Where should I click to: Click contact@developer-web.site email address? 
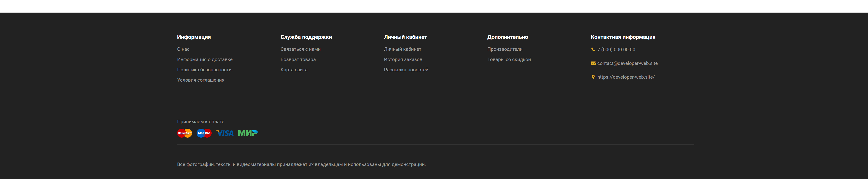(x=627, y=63)
